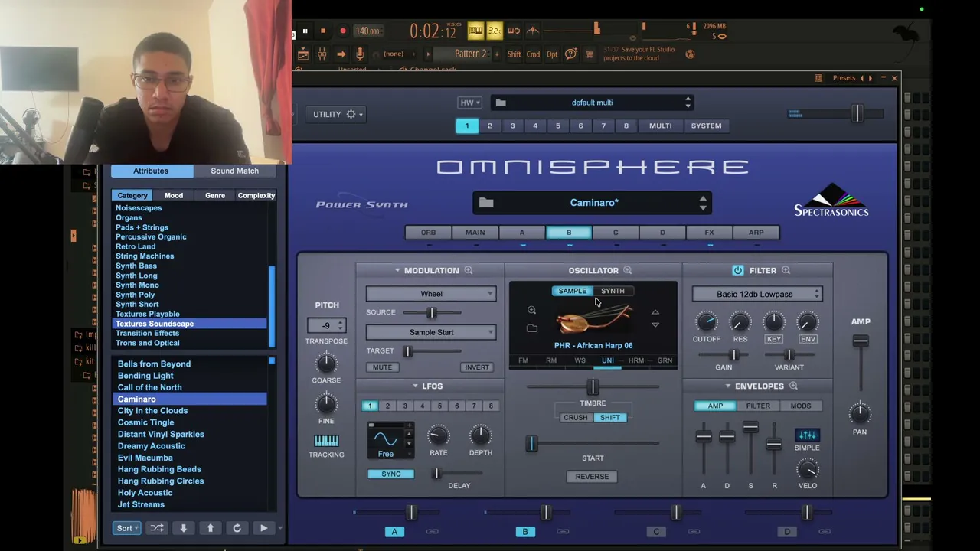The height and width of the screenshot is (551, 980).
Task: Open the default multi preset dropdown
Action: (x=593, y=103)
